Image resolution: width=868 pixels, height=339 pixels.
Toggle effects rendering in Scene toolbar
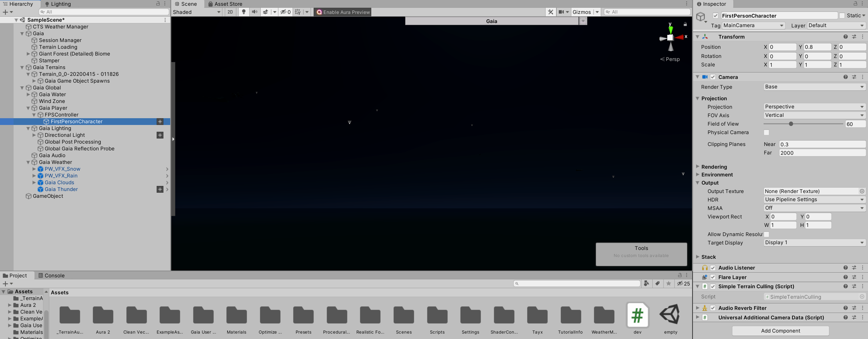click(265, 12)
